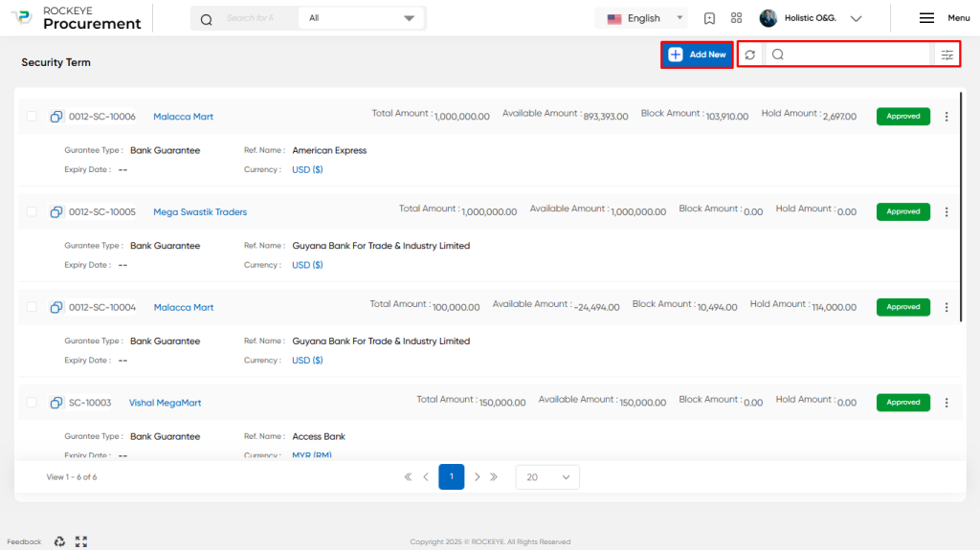The width and height of the screenshot is (980, 550).
Task: Open the hamburger Menu icon
Action: (x=926, y=18)
